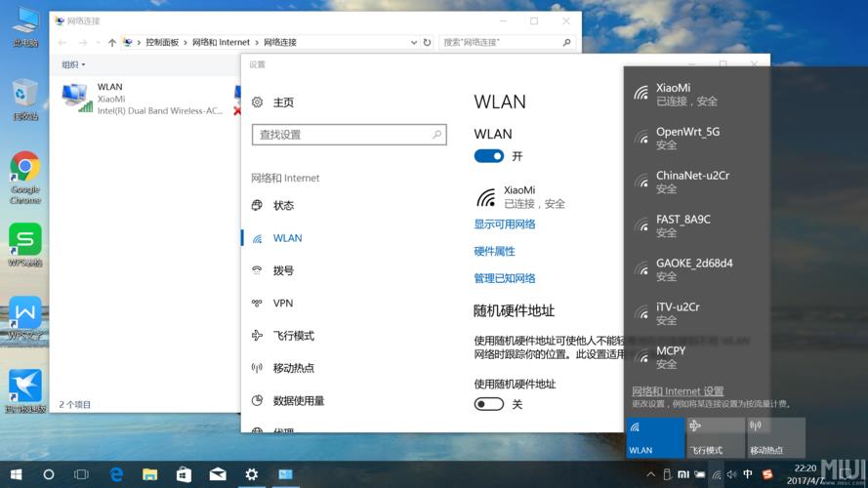Open the This PC desktop icon
868x488 pixels.
25,26
